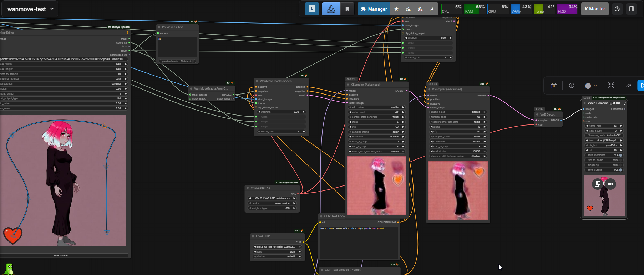Open the history clock icon

pos(617,9)
